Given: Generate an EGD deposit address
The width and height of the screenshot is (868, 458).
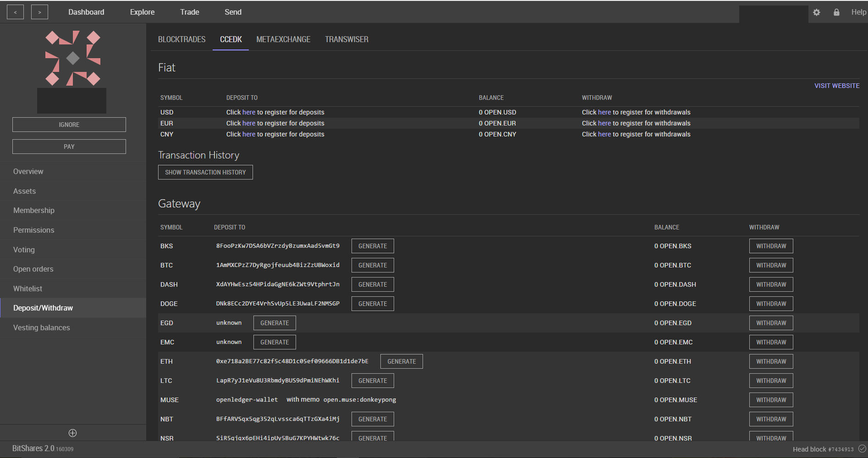Looking at the screenshot, I should [x=275, y=323].
